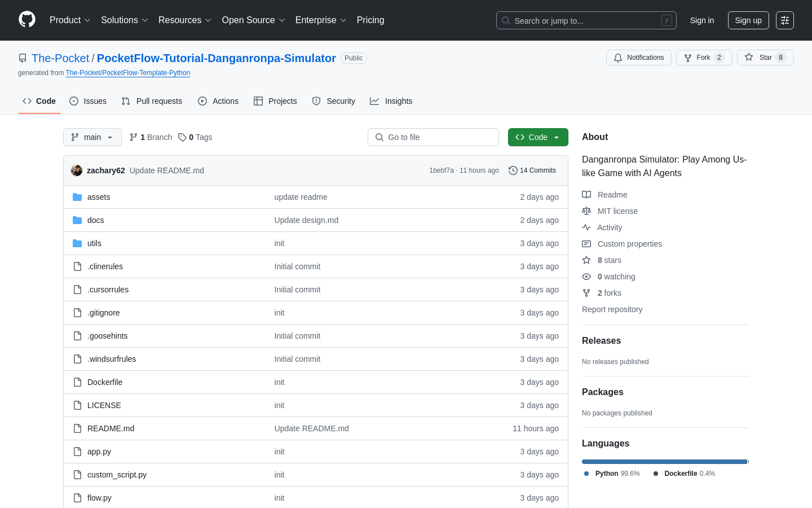Click the Dockerfile 0.4% language entry
Viewport: 812px width, 508px height.
pos(684,474)
